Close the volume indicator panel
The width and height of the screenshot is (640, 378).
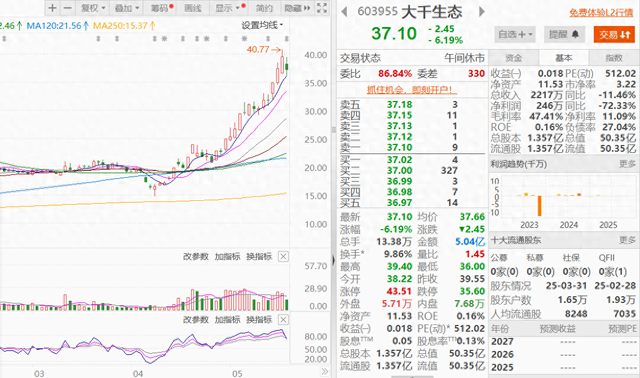click(283, 256)
